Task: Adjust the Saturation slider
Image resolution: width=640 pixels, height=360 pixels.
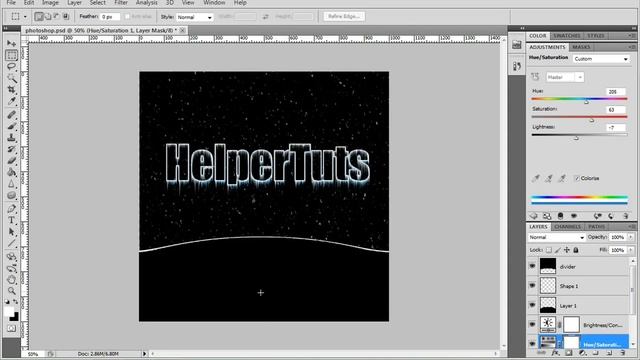Action: pos(592,120)
